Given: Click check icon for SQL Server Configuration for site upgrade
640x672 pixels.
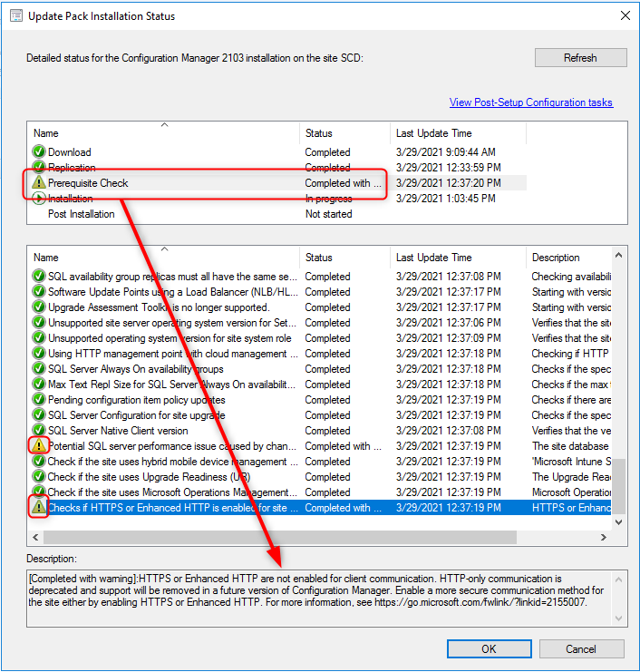Looking at the screenshot, I should 39,414.
